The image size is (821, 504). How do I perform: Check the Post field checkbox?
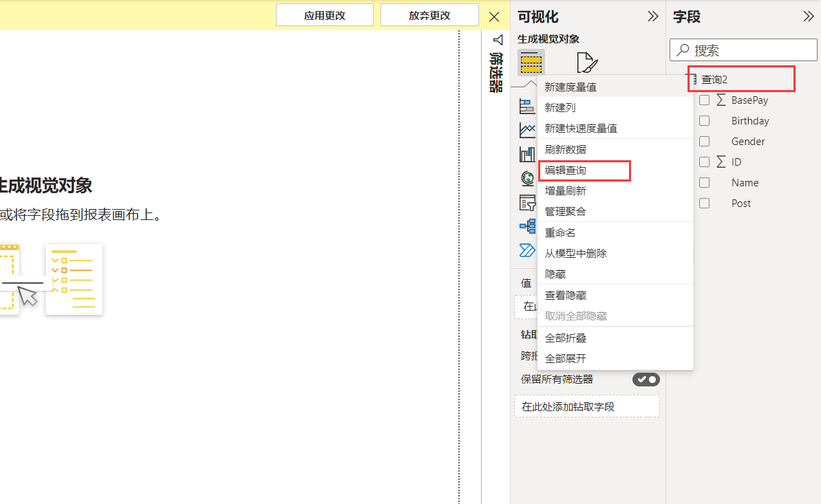tap(704, 203)
